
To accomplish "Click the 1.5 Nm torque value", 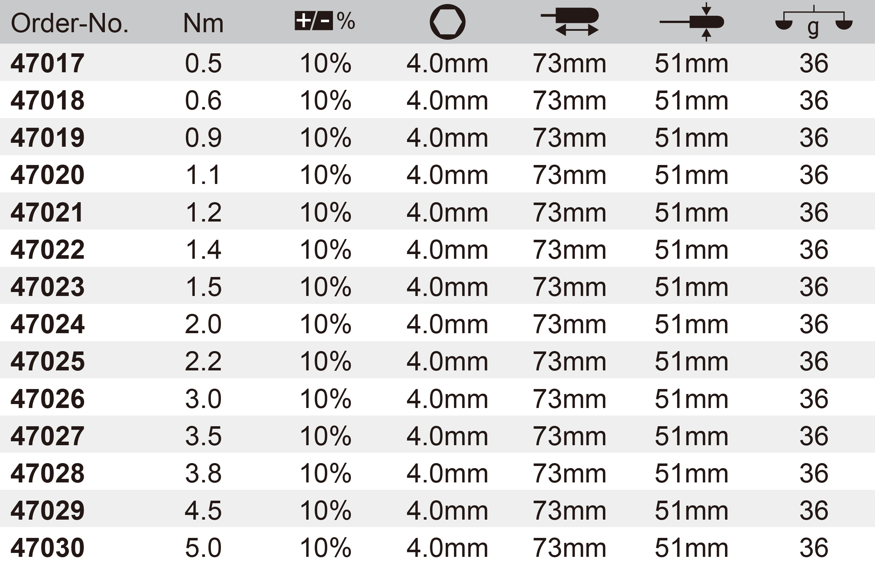I will [203, 287].
